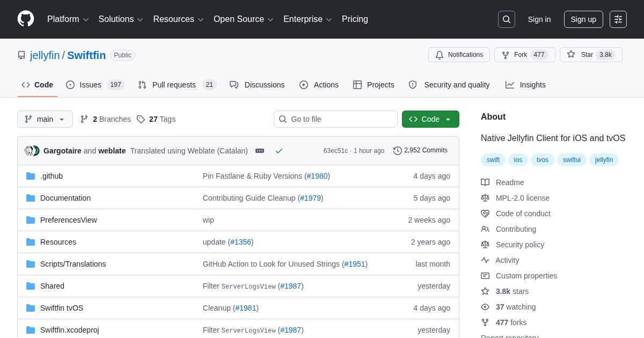Screen dimensions: 644x338
Task: Click the Activity pulse icon
Action: 485,260
